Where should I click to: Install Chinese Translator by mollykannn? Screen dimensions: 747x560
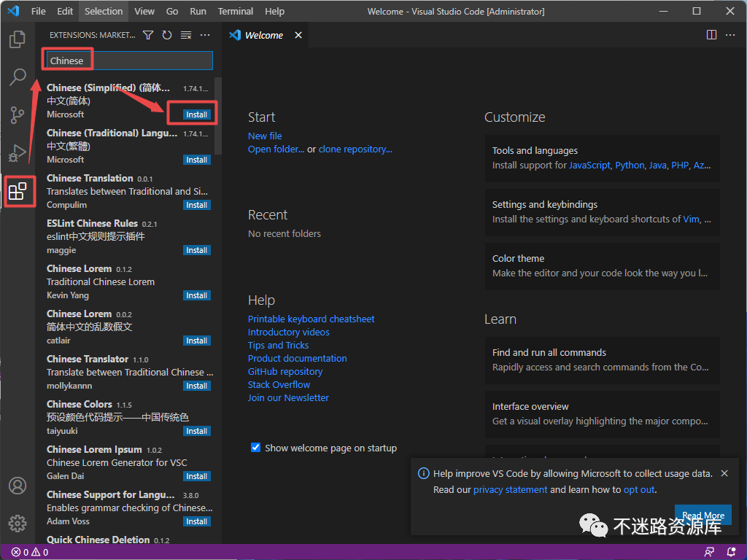(x=197, y=386)
